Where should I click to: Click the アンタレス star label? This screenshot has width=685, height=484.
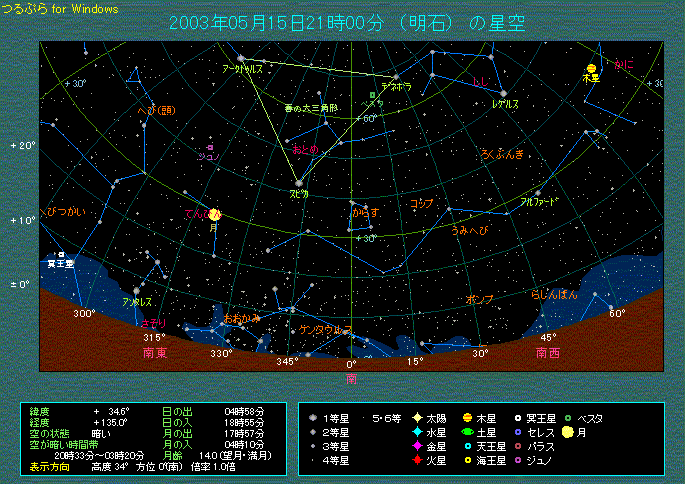click(137, 302)
